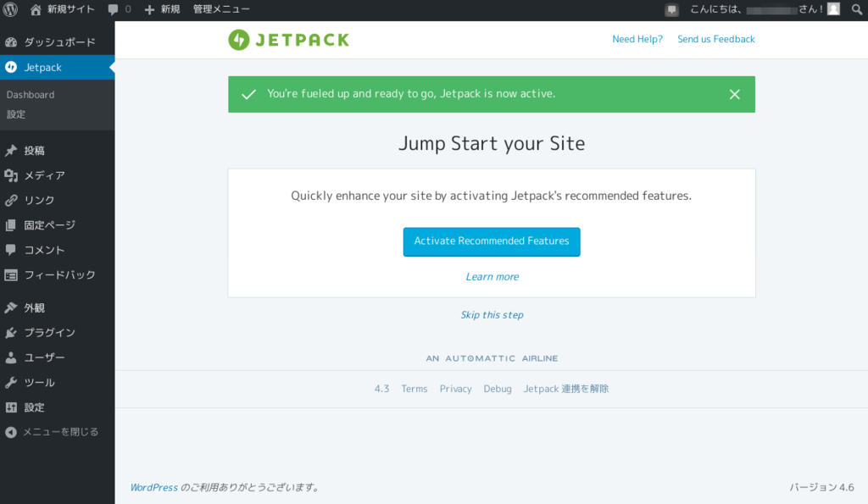Open the Jetpack notifications icon in admin bar

[x=671, y=9]
